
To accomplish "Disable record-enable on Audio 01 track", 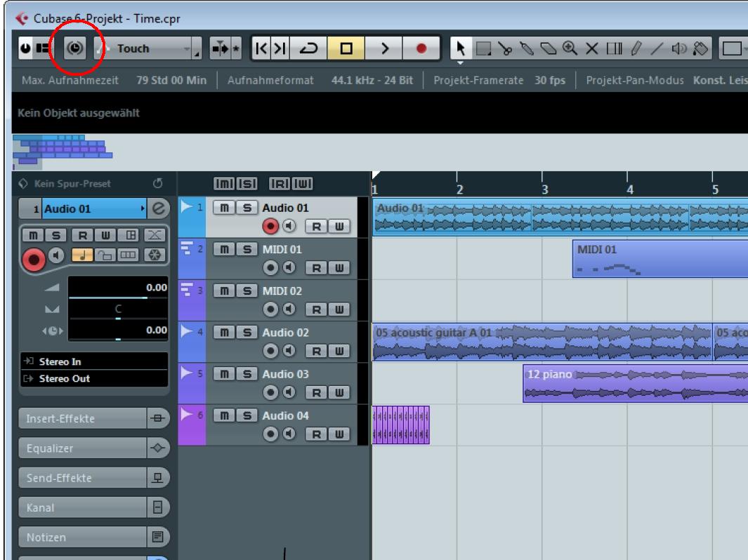I will tap(270, 226).
